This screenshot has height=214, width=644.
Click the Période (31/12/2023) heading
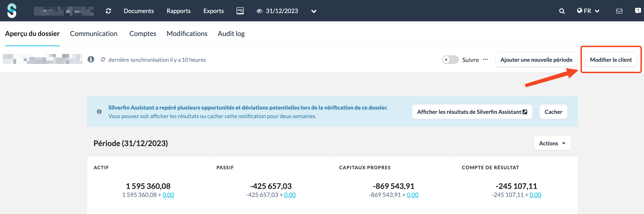[x=131, y=143]
